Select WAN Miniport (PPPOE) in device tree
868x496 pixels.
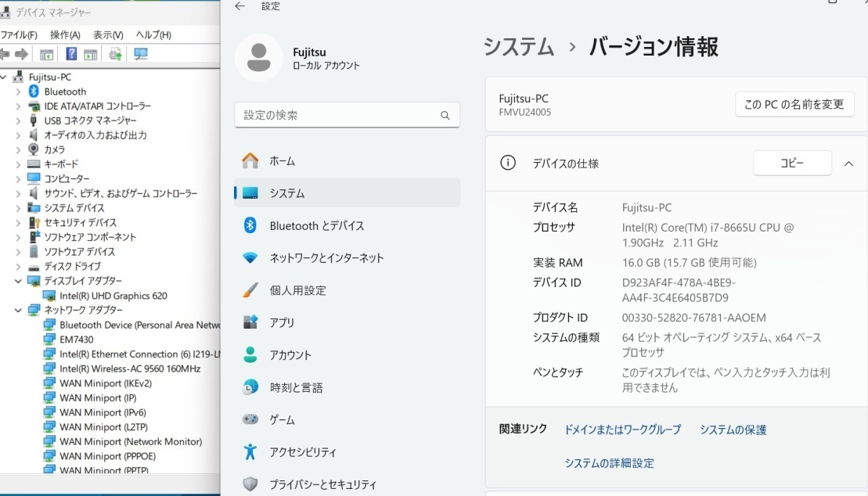pos(108,456)
